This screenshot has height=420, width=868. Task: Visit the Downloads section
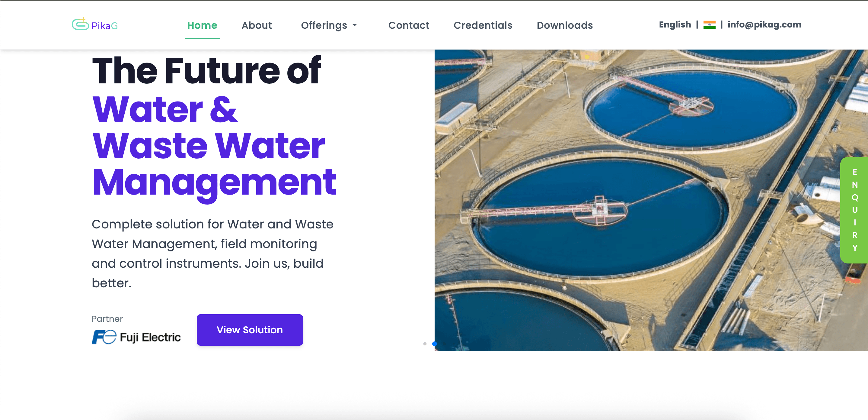point(564,25)
